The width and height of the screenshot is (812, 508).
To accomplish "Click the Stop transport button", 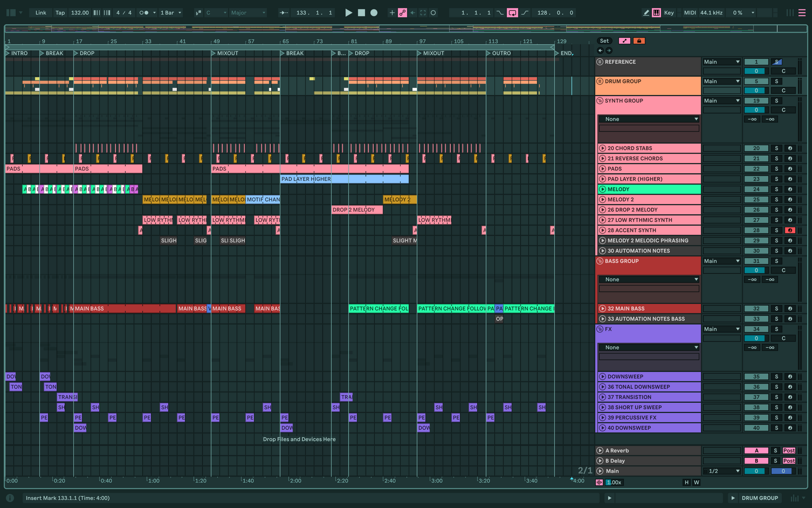I will coord(361,13).
